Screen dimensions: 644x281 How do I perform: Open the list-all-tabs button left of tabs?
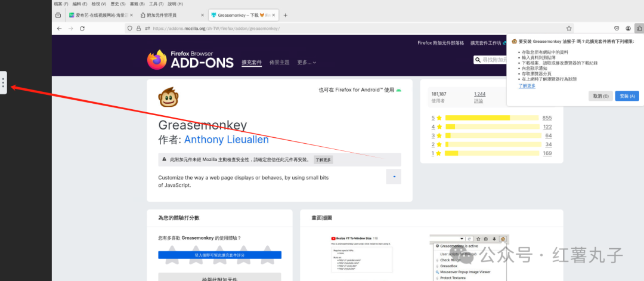pos(58,15)
